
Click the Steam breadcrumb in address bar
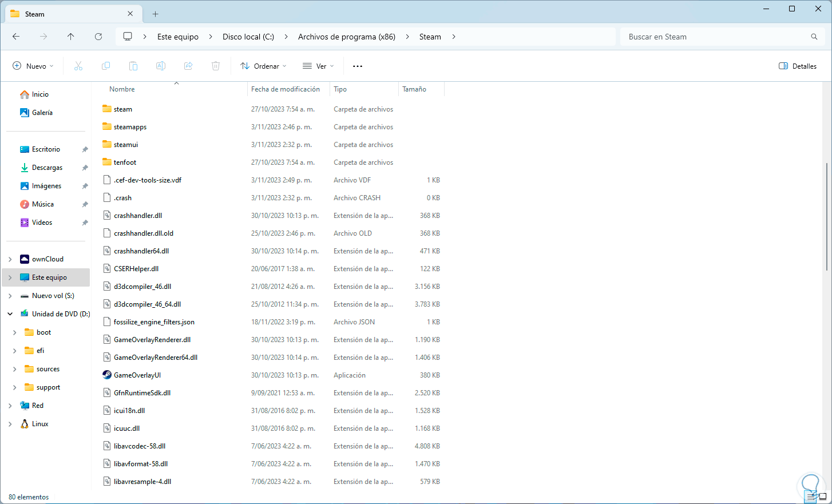[x=430, y=37]
